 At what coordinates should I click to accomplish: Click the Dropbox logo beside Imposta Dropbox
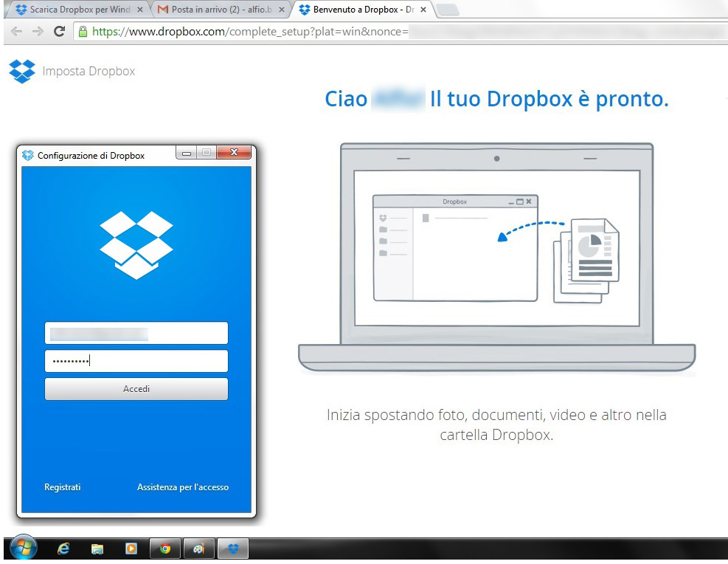coord(22,71)
